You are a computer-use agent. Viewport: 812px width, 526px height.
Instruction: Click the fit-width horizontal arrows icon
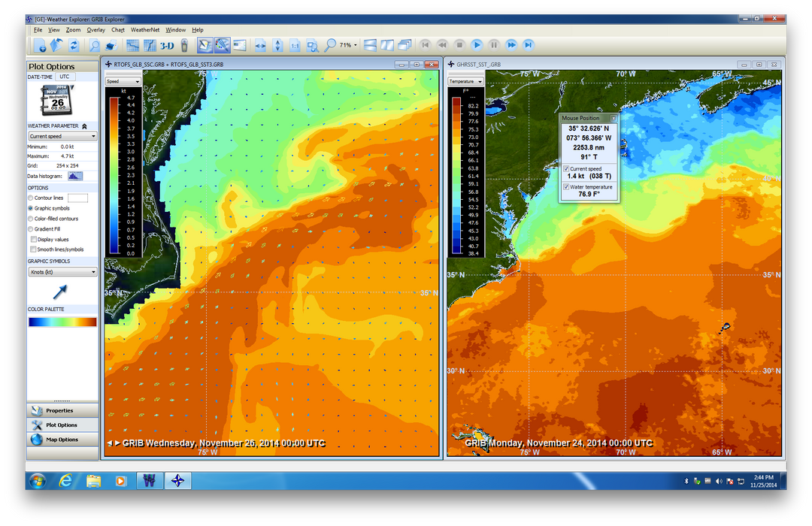(260, 45)
